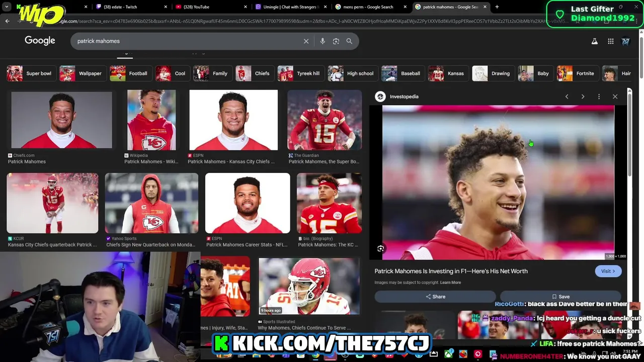Open the Sports Illustrated helmet thumbnail

[309, 287]
